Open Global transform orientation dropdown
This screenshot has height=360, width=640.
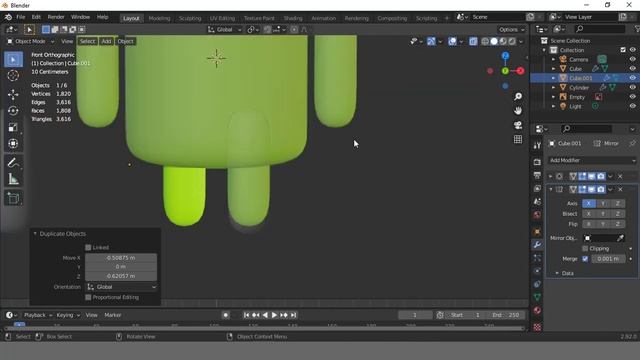(224, 29)
